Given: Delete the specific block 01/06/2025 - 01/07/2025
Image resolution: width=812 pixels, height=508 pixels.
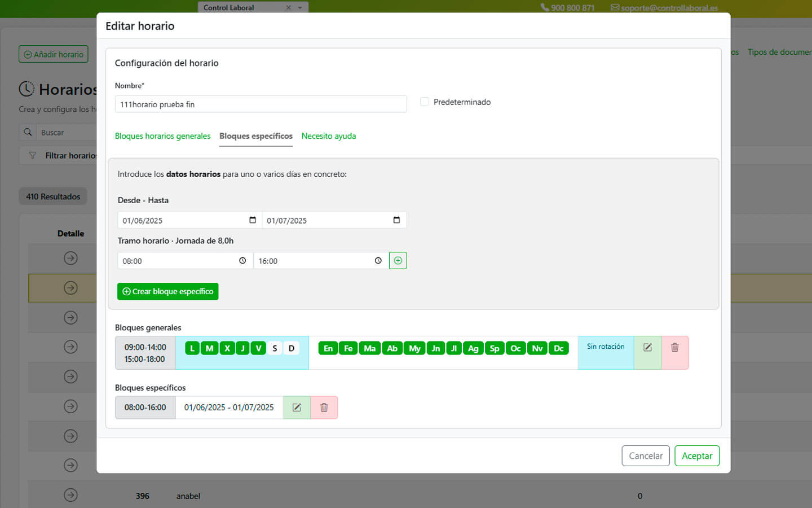Looking at the screenshot, I should 324,408.
